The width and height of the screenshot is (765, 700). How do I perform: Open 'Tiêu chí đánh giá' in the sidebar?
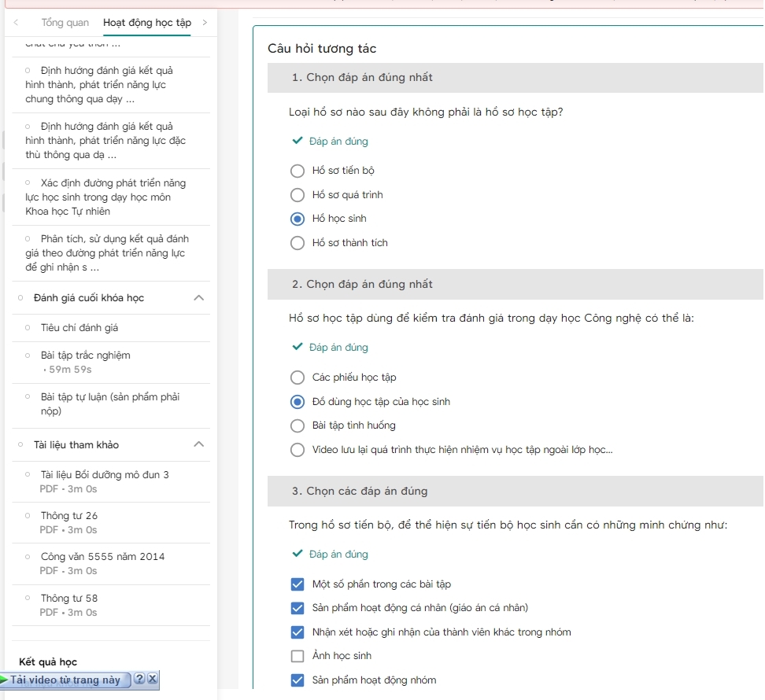tap(79, 327)
